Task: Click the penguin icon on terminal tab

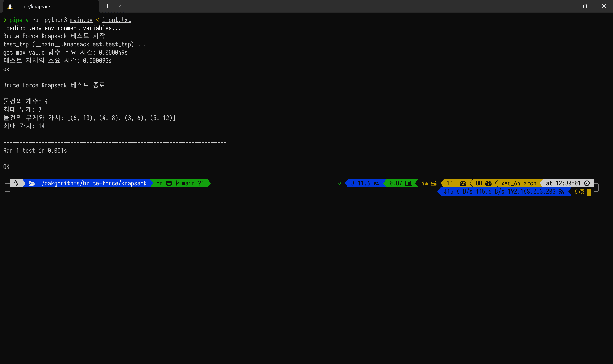Action: coord(10,6)
